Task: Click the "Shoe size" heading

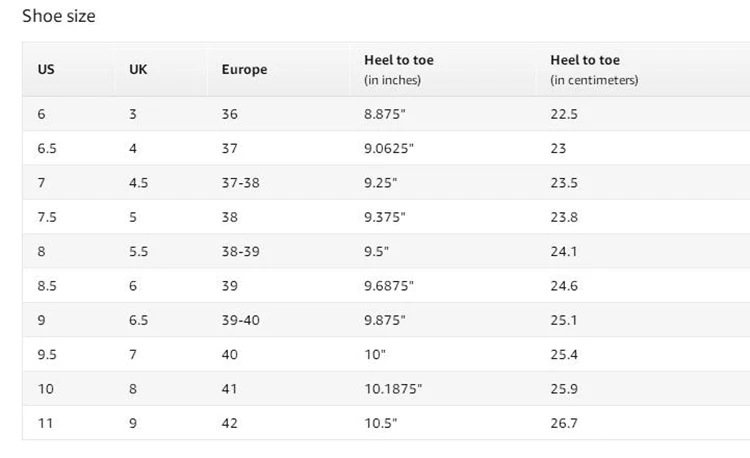Action: [59, 16]
